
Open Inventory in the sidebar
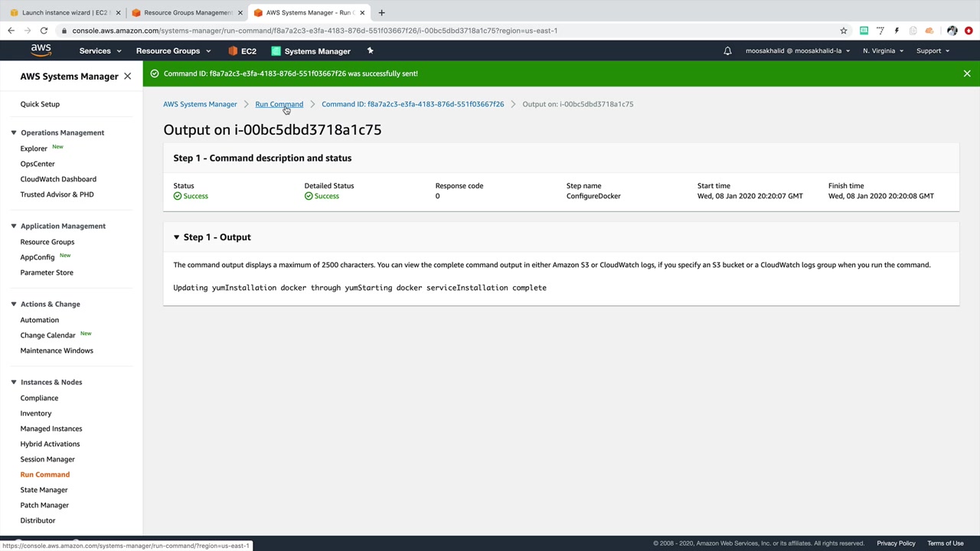click(36, 413)
